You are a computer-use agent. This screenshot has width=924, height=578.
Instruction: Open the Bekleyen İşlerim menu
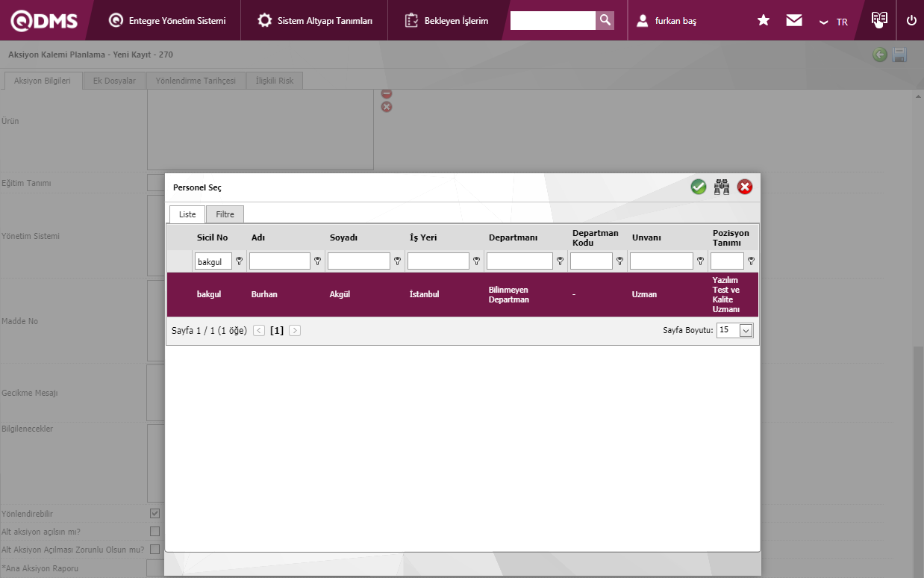[447, 21]
